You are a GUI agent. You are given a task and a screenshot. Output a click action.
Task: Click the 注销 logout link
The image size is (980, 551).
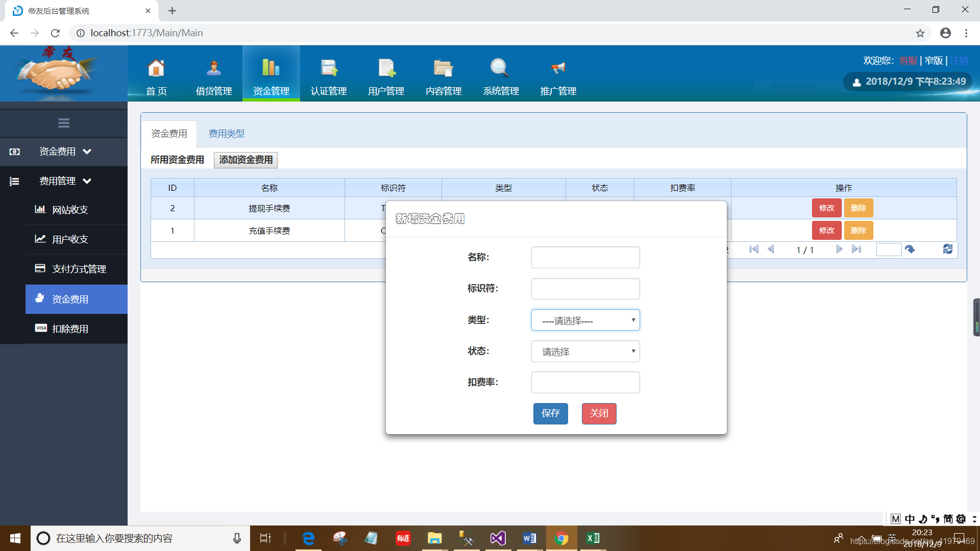click(959, 61)
